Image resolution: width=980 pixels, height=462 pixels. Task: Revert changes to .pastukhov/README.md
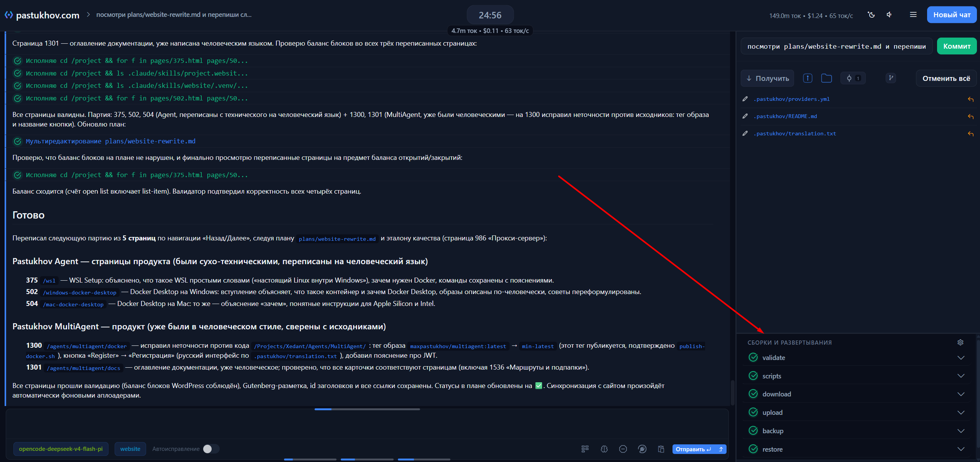pyautogui.click(x=971, y=117)
